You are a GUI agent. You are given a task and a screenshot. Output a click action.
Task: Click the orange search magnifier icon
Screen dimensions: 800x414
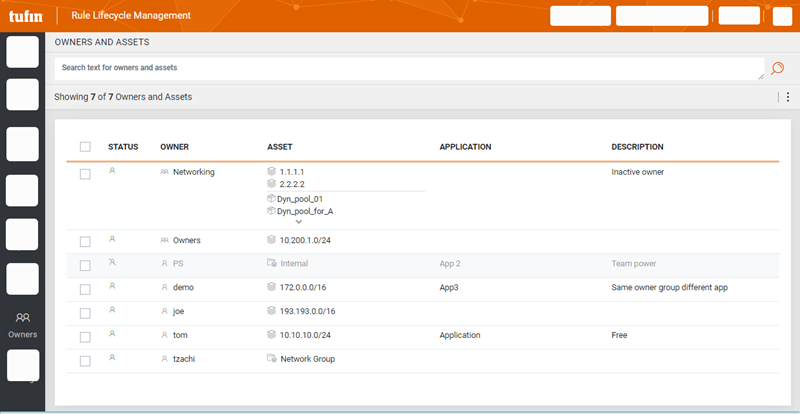click(777, 68)
